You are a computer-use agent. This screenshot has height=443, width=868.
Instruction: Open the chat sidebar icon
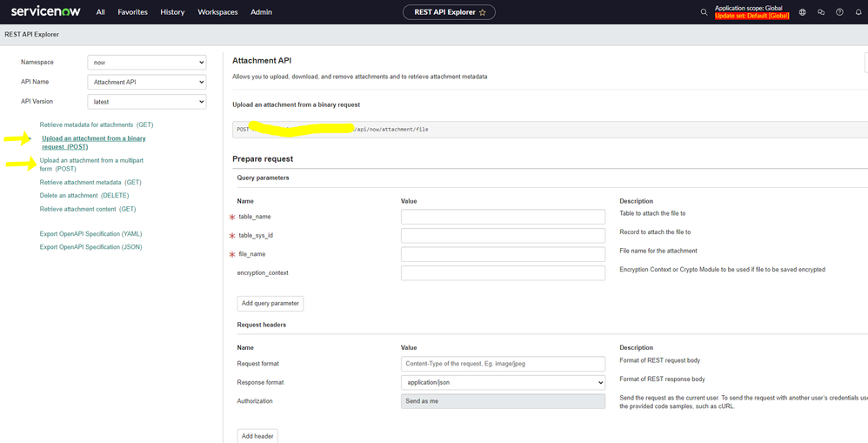point(821,12)
